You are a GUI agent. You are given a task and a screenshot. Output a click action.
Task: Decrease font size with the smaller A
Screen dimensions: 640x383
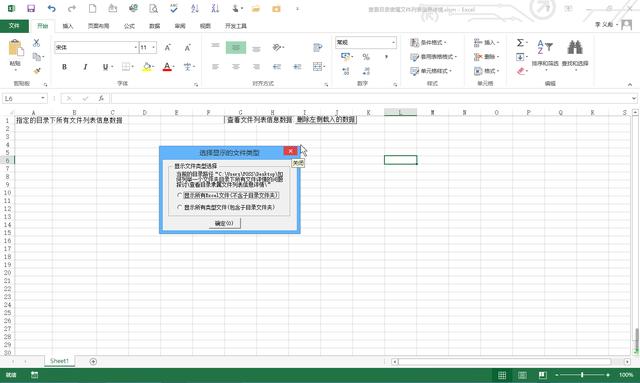(187, 48)
